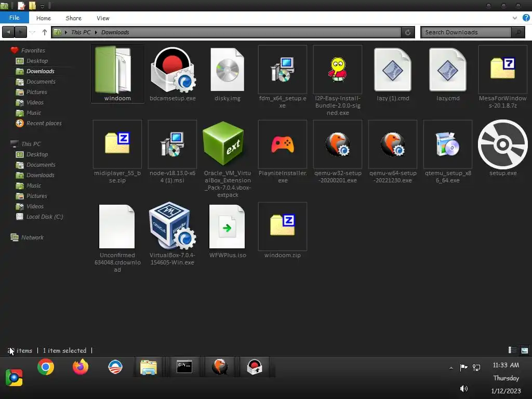Select the qemu-w32-setup-20200201.exe file
Image resolution: width=532 pixels, height=399 pixels.
pyautogui.click(x=338, y=144)
